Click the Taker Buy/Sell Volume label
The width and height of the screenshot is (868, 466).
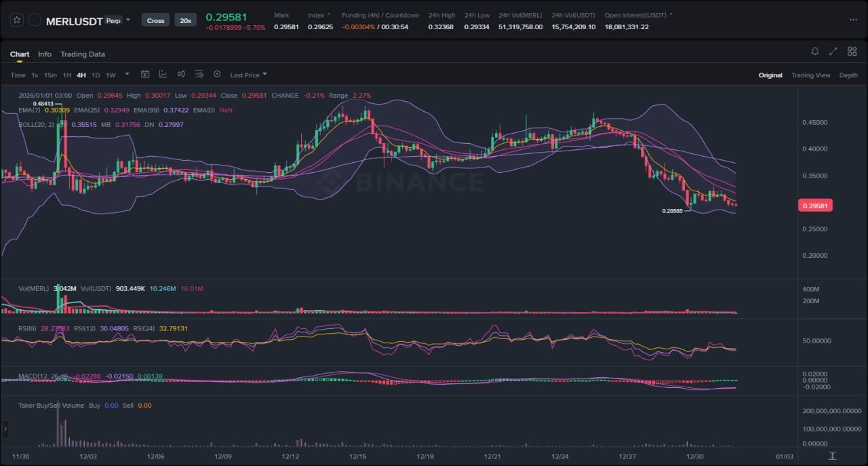point(52,406)
